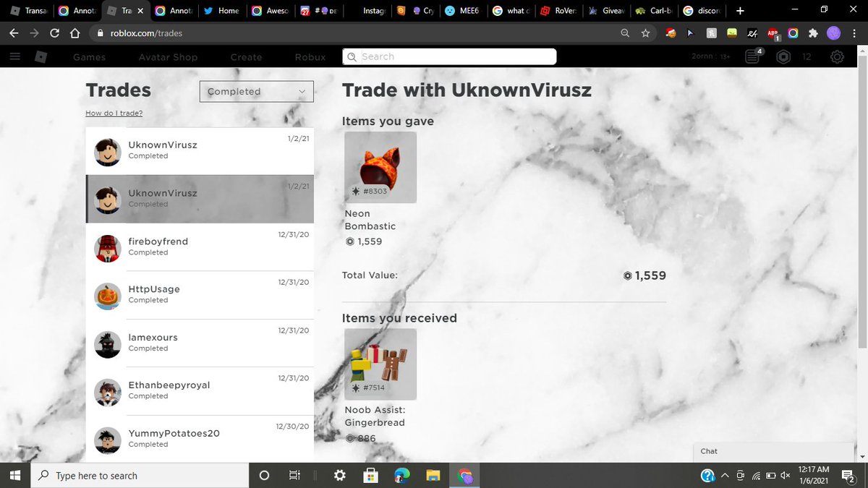The height and width of the screenshot is (488, 868).
Task: Open the AdBlock extension icon
Action: 773,33
